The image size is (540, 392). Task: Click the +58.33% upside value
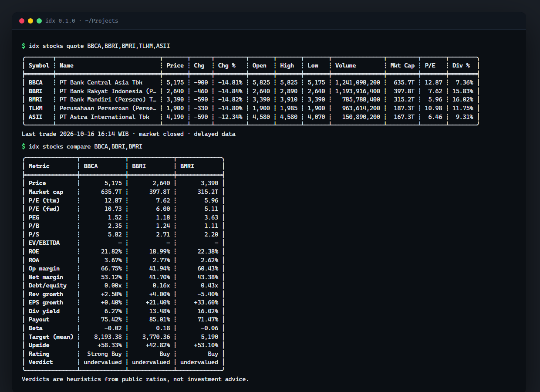(x=110, y=345)
